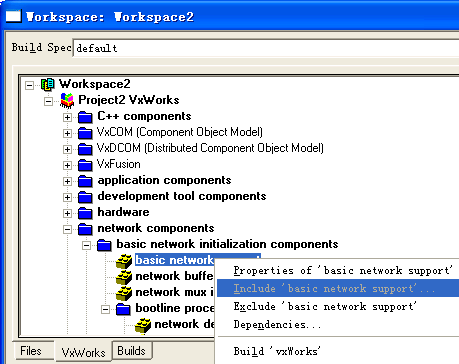Click the hardware folder icon
The image size is (459, 364).
[x=85, y=213]
